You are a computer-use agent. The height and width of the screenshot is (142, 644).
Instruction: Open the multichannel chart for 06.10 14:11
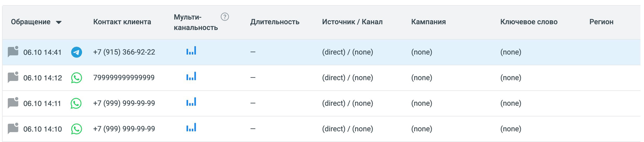point(191,102)
